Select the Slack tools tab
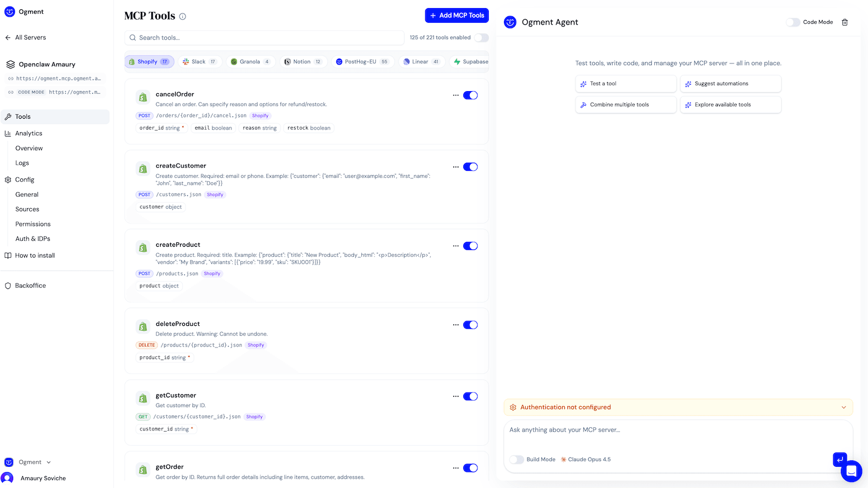The height and width of the screenshot is (488, 868). (200, 62)
